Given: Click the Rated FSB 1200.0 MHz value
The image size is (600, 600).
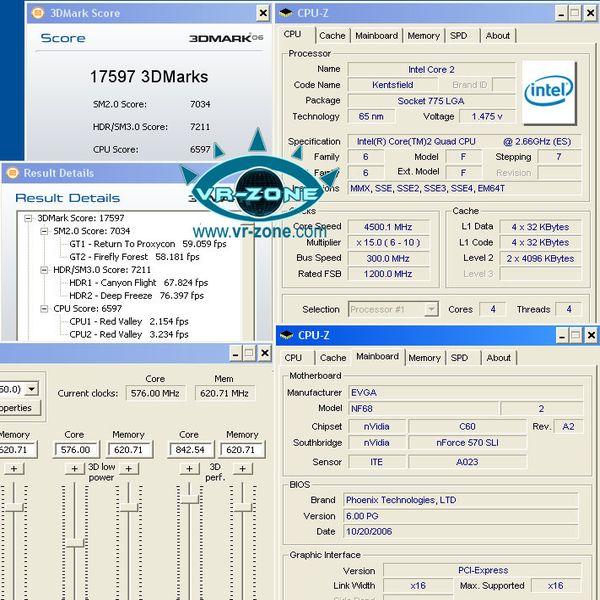Looking at the screenshot, I should (388, 274).
